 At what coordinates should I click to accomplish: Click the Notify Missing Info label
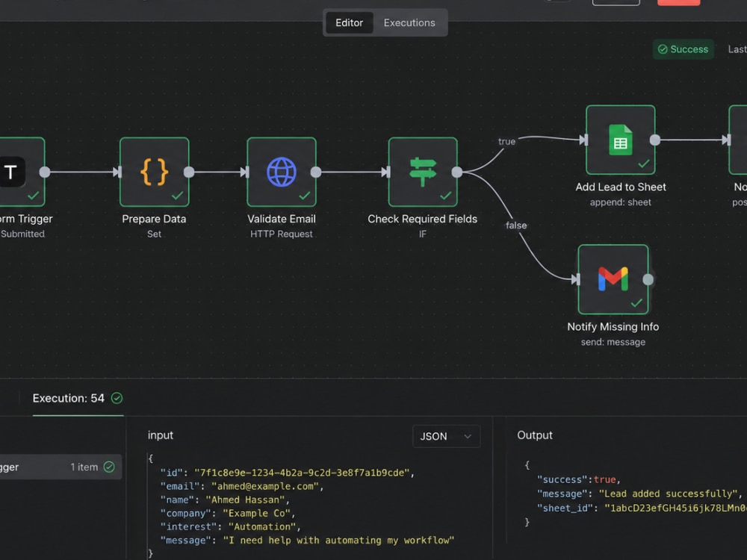(613, 327)
